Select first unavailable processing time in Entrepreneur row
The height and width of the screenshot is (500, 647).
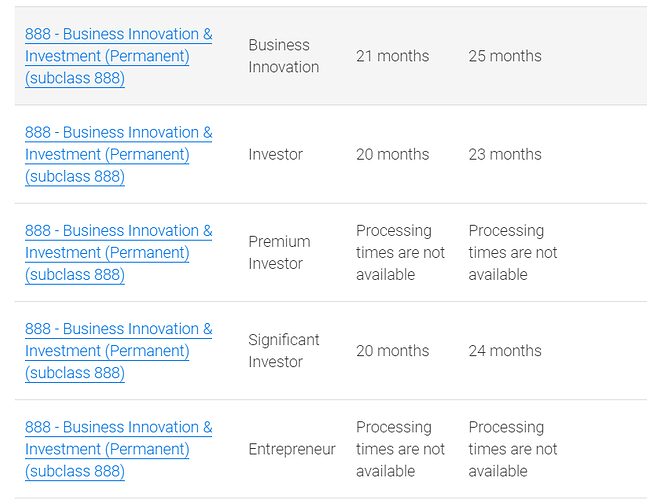coord(400,449)
